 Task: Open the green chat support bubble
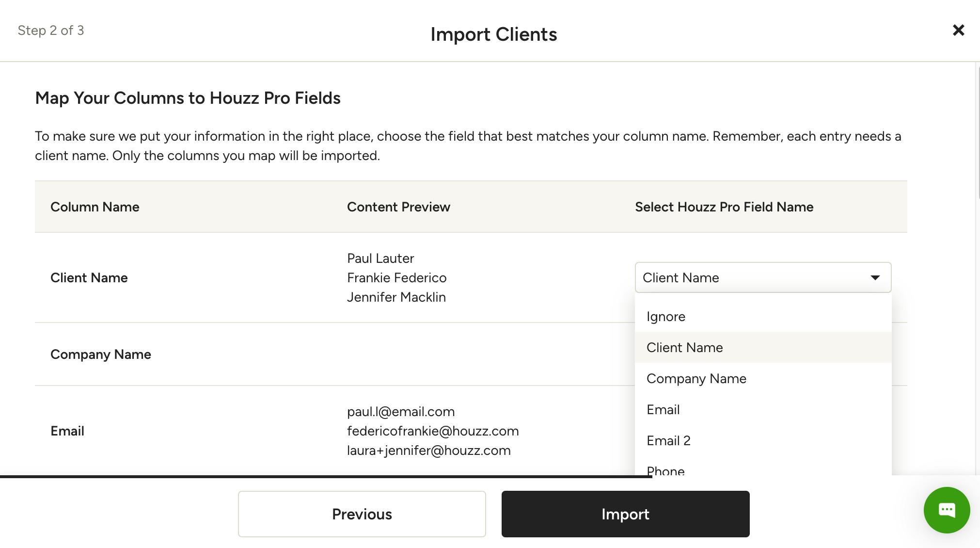(947, 510)
